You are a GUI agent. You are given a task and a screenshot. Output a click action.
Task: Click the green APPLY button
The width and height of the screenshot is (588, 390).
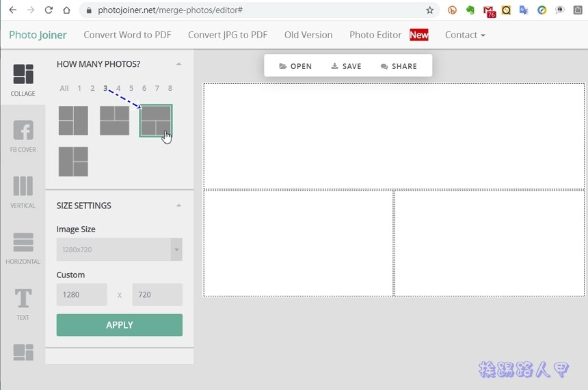click(119, 325)
